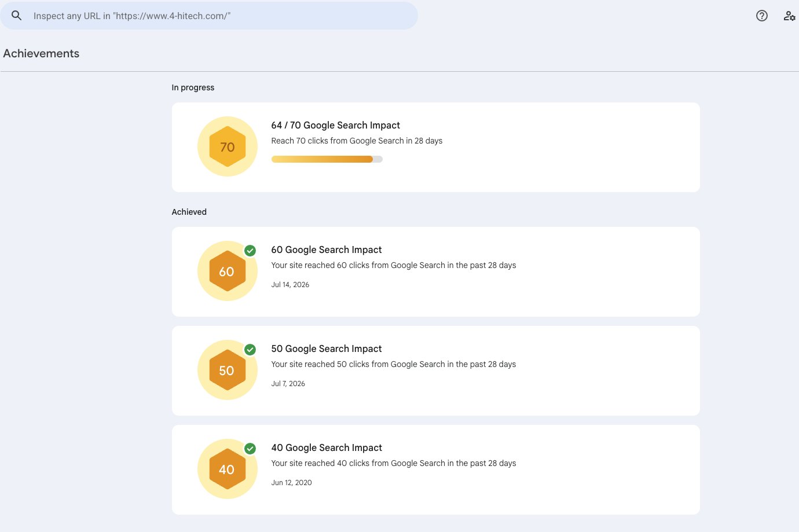The height and width of the screenshot is (532, 799).
Task: Open the help question mark icon
Action: tap(762, 16)
